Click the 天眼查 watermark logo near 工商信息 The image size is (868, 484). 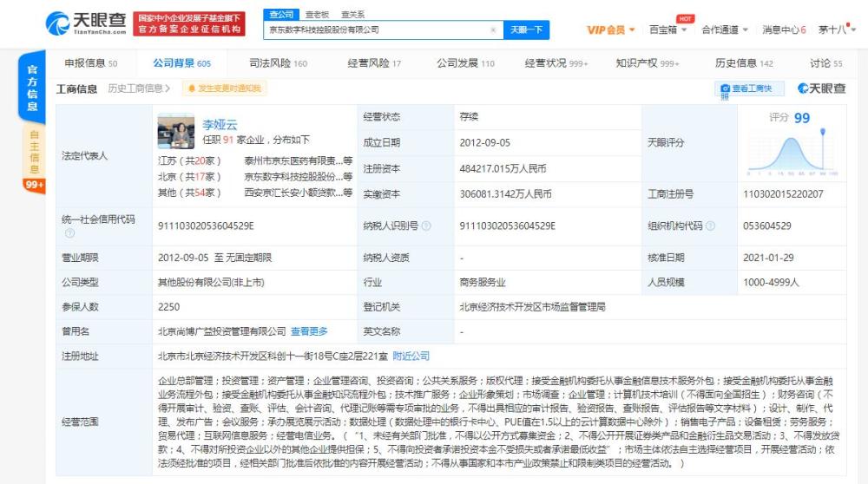pyautogui.click(x=821, y=88)
